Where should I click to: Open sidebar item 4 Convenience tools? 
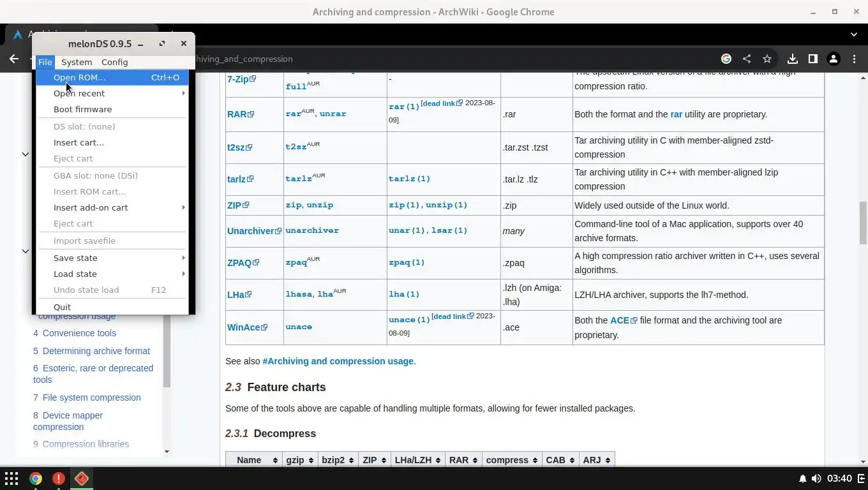(x=75, y=333)
